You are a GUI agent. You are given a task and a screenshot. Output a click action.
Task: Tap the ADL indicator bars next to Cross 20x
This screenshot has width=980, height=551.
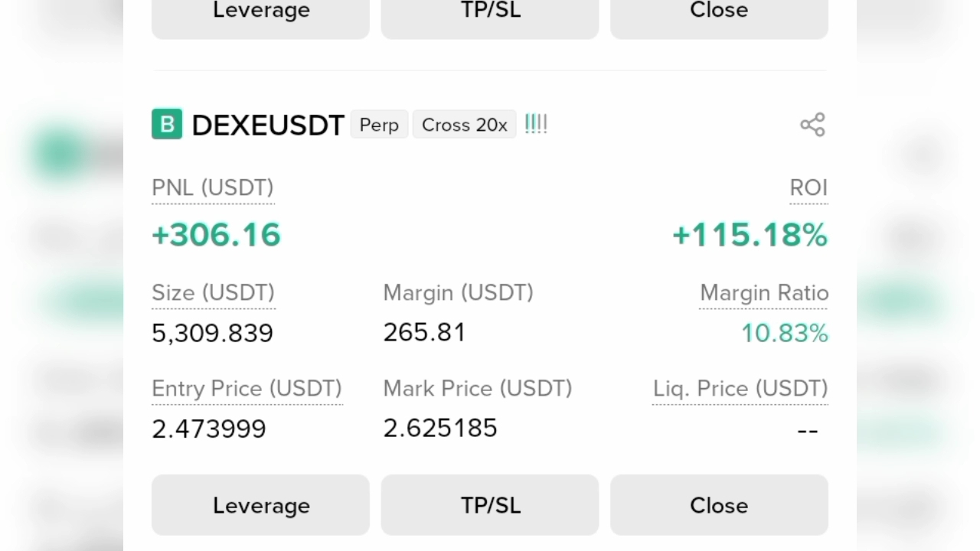coord(536,124)
